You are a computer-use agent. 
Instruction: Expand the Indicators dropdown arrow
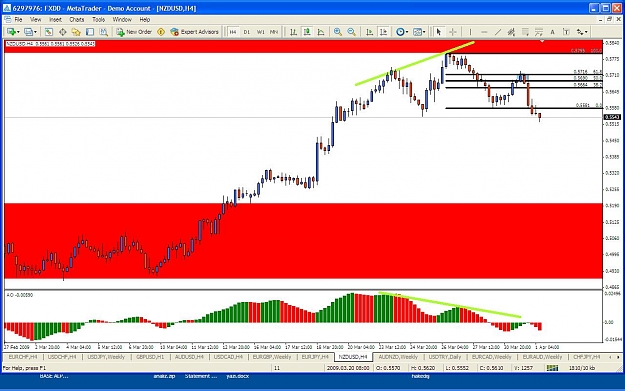407,32
